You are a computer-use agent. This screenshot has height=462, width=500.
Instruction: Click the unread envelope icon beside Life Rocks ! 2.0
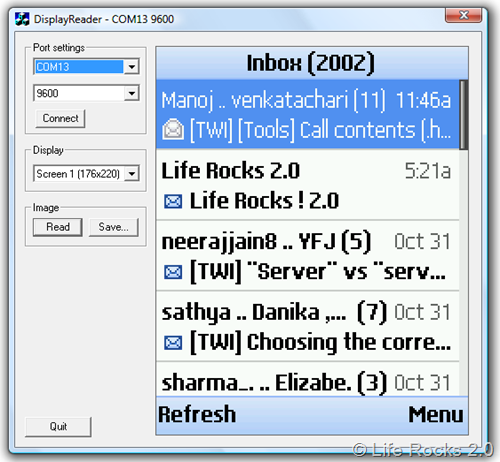tap(173, 201)
